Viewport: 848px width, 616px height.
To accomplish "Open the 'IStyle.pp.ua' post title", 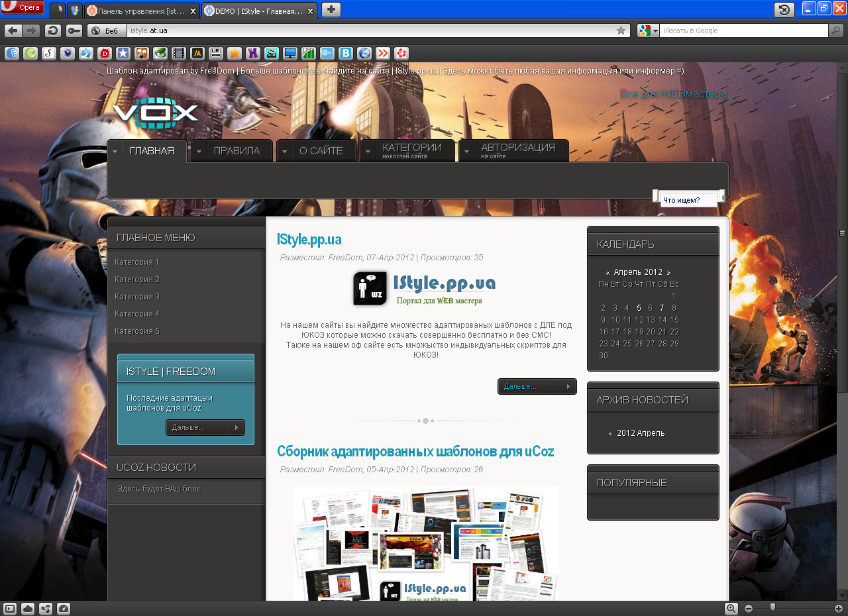I will point(309,240).
